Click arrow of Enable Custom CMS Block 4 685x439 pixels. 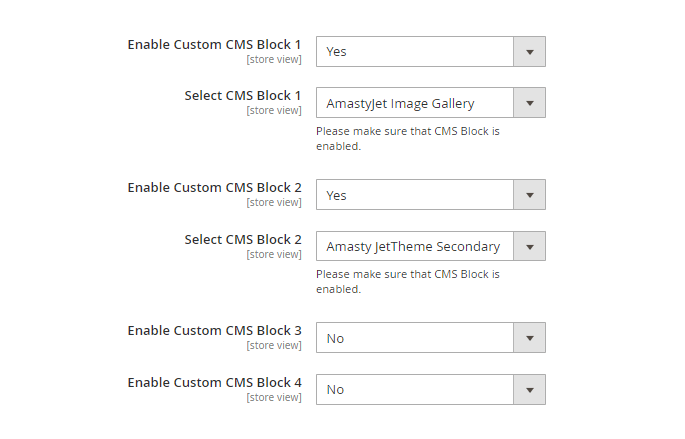[x=529, y=390]
